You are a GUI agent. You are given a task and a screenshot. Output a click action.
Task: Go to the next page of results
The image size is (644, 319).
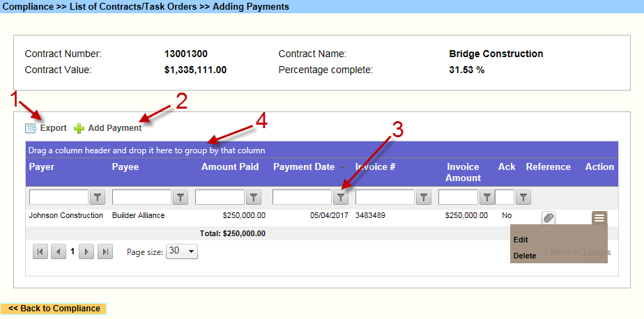(86, 252)
